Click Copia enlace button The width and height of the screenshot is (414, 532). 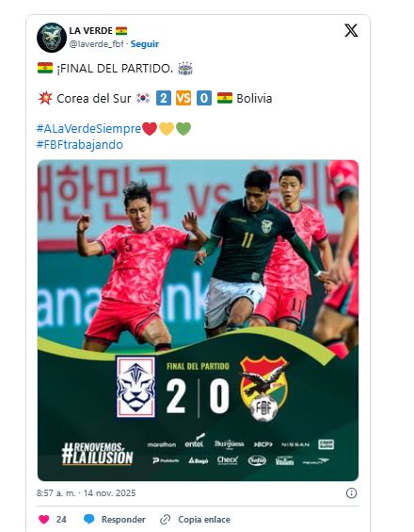click(204, 520)
